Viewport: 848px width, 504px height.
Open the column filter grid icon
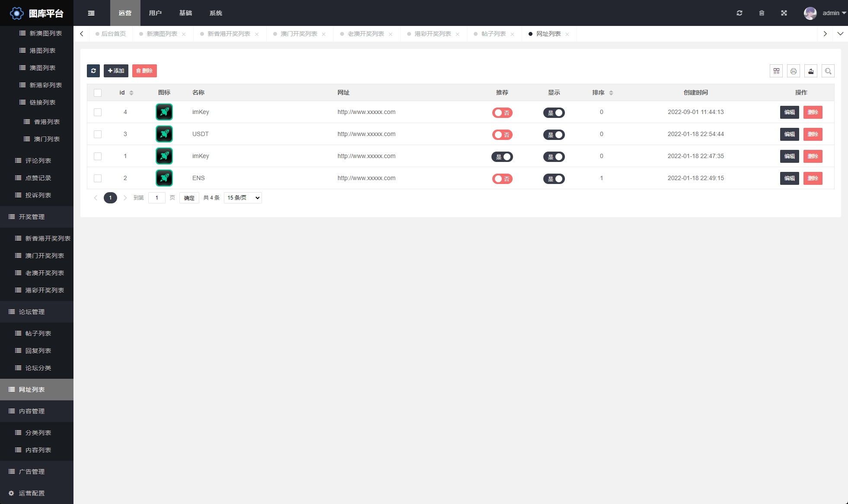click(x=776, y=71)
